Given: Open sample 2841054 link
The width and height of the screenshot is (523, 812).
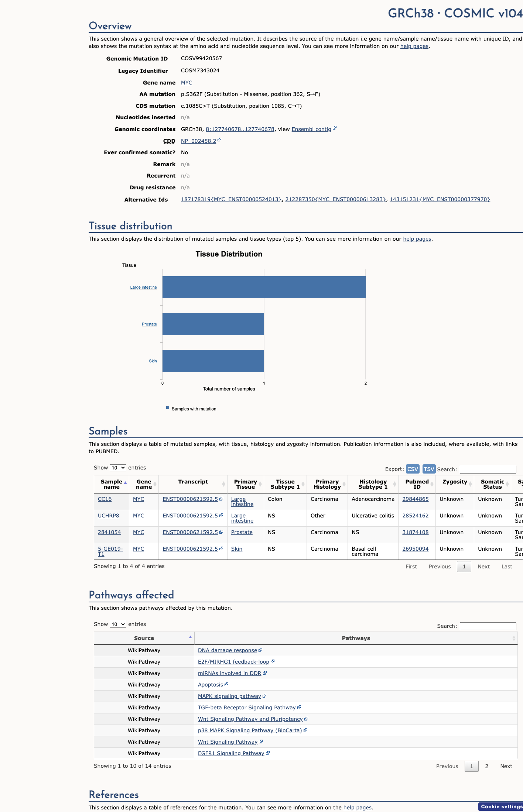Looking at the screenshot, I should pyautogui.click(x=109, y=532).
